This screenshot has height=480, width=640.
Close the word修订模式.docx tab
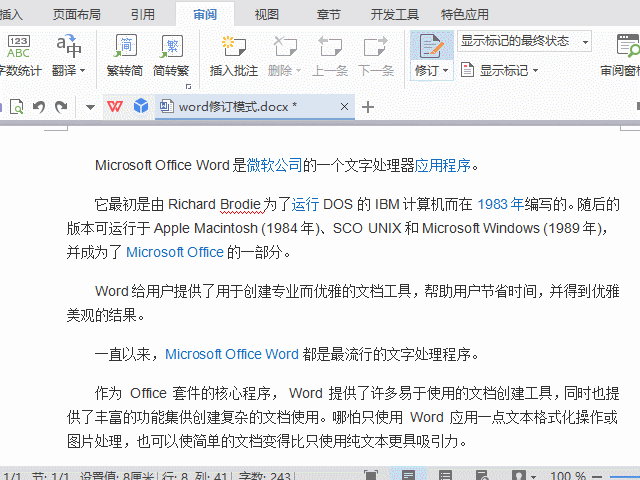click(344, 107)
